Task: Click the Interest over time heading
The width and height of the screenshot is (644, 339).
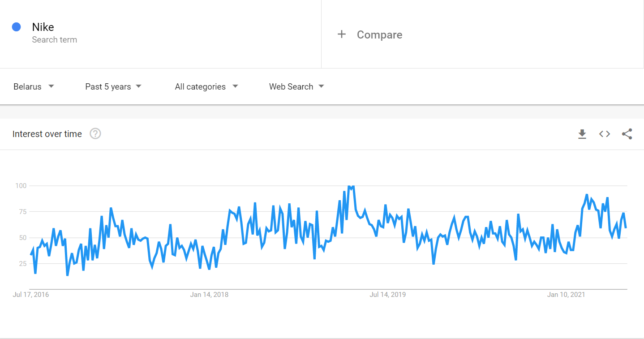Action: click(x=47, y=134)
